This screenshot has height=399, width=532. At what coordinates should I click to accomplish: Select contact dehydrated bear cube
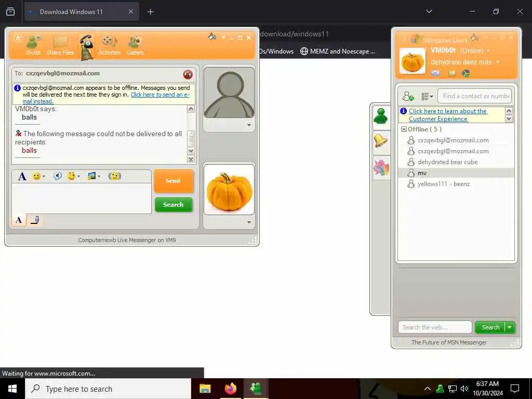pyautogui.click(x=447, y=162)
